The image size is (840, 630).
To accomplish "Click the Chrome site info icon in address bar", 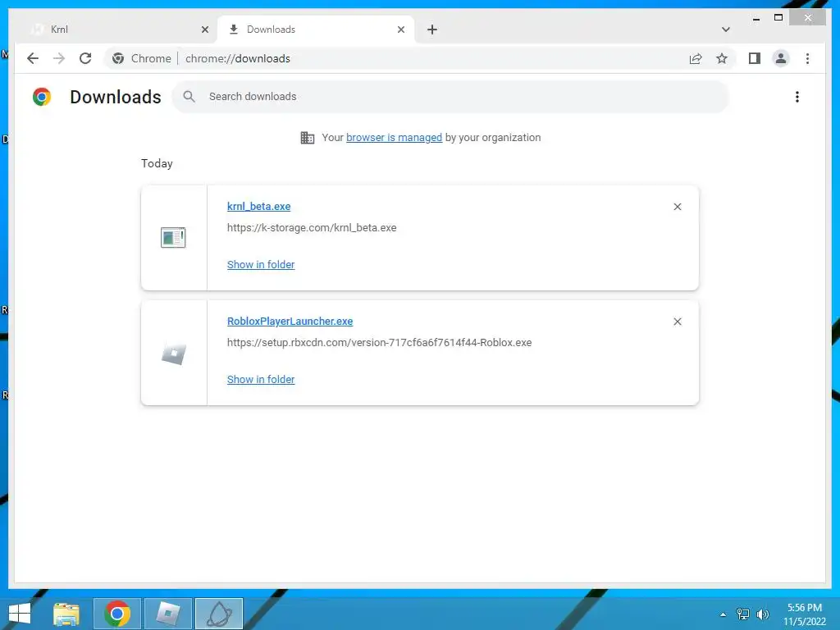I will tap(118, 58).
